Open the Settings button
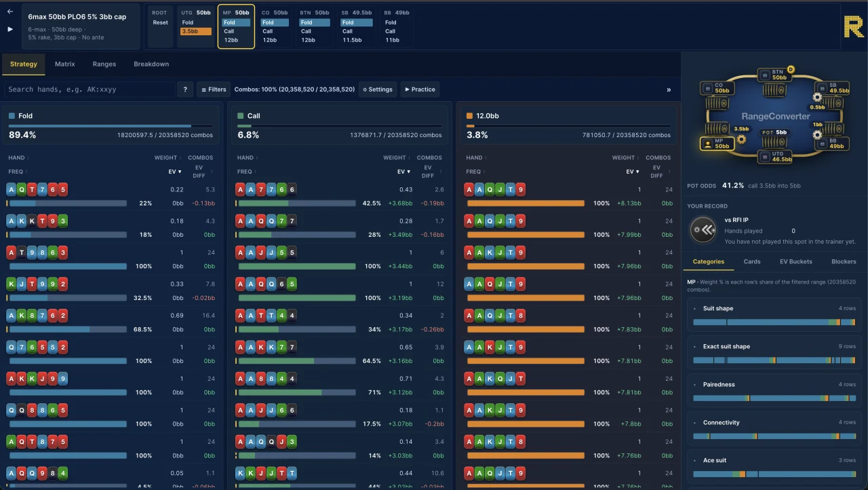The image size is (868, 490). pos(377,90)
